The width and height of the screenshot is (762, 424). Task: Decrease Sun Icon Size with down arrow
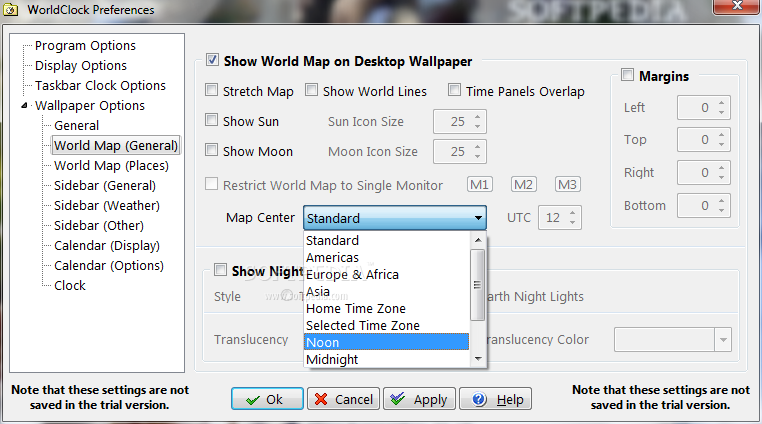click(x=478, y=127)
